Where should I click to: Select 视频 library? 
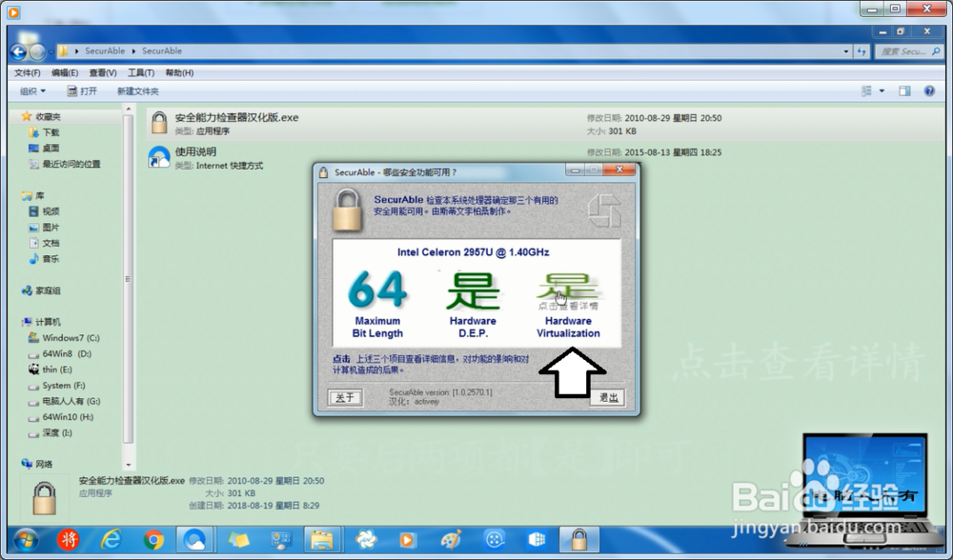click(51, 211)
